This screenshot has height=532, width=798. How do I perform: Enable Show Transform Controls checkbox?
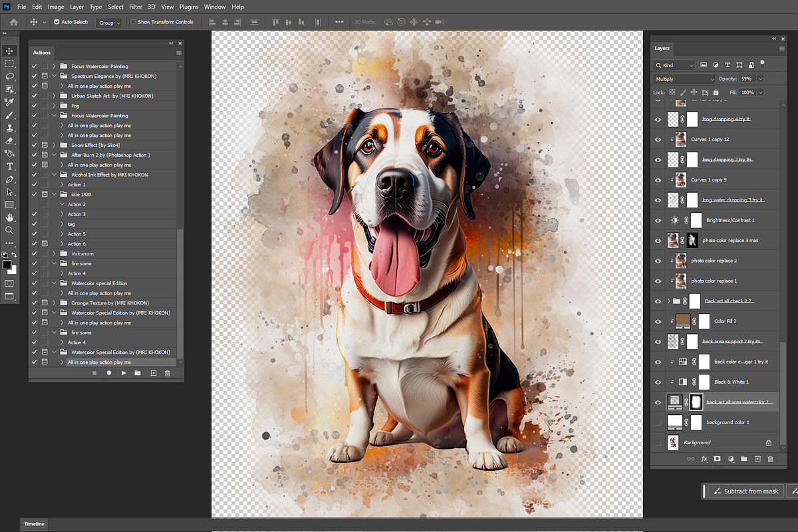[x=133, y=22]
